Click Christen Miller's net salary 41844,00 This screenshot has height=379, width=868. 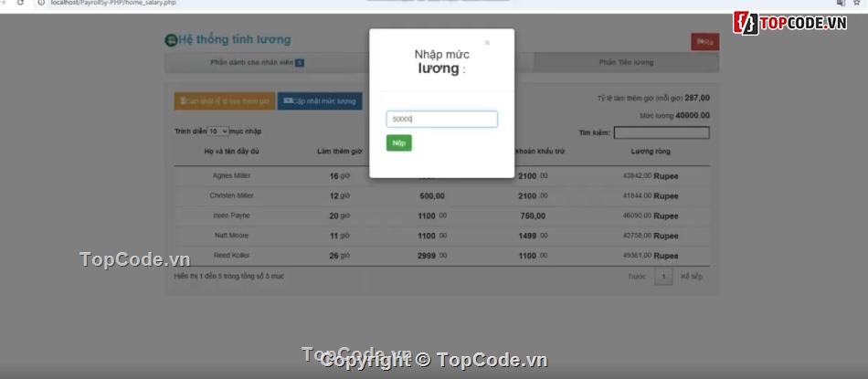click(x=637, y=195)
